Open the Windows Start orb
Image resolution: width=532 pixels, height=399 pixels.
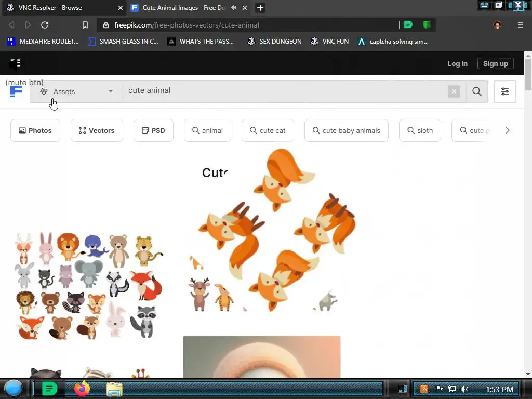tap(14, 389)
